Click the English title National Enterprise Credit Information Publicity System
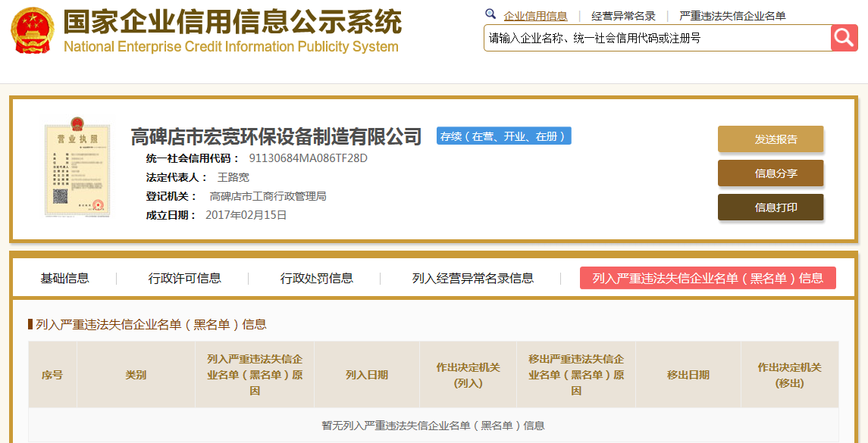This screenshot has height=443, width=868. pyautogui.click(x=231, y=47)
